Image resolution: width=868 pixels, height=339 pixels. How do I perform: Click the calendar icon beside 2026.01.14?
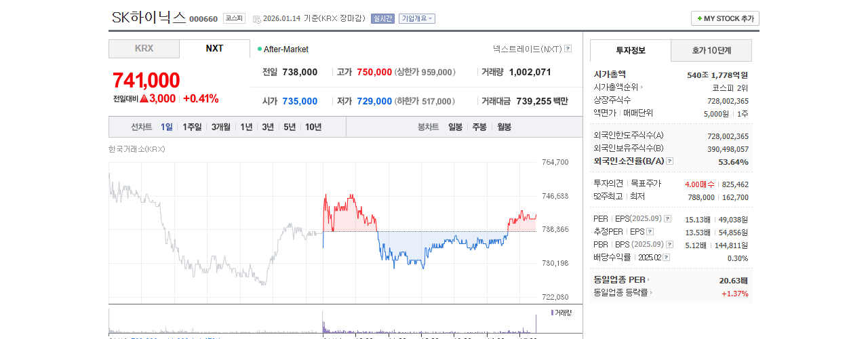256,19
